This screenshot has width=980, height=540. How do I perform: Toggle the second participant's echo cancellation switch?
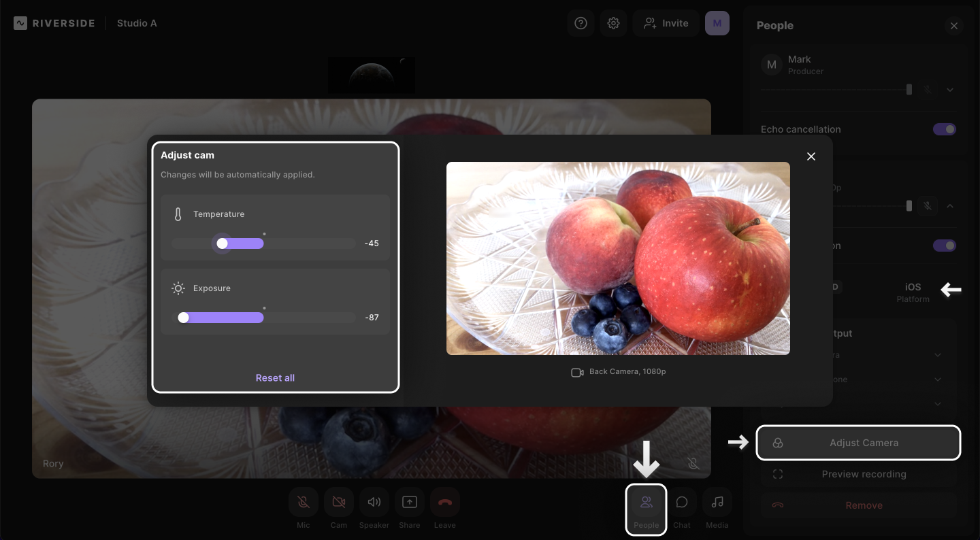click(x=945, y=246)
